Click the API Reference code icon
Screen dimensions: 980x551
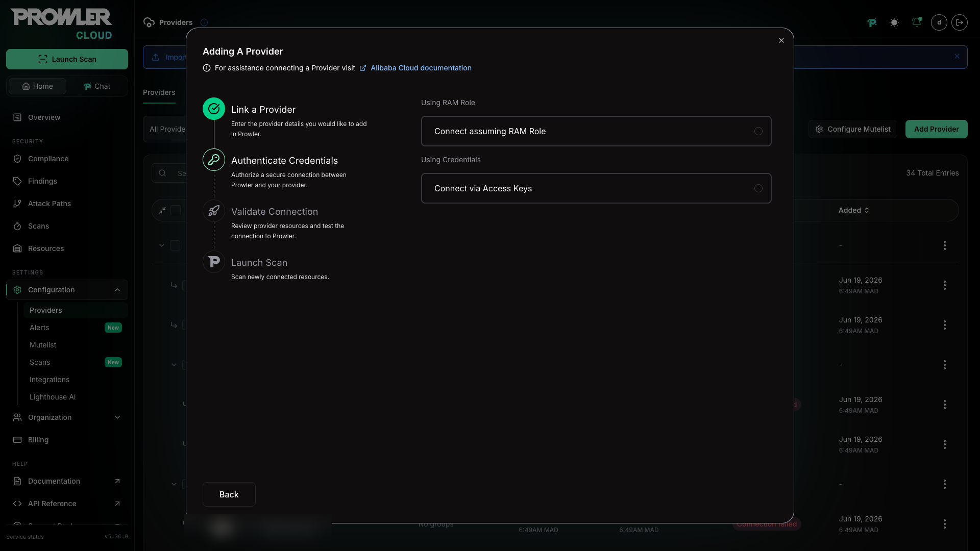pyautogui.click(x=17, y=504)
